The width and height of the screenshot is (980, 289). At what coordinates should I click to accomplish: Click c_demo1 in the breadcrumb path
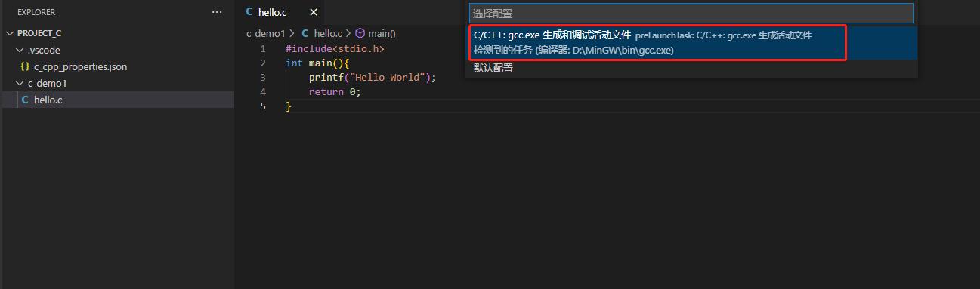point(265,33)
